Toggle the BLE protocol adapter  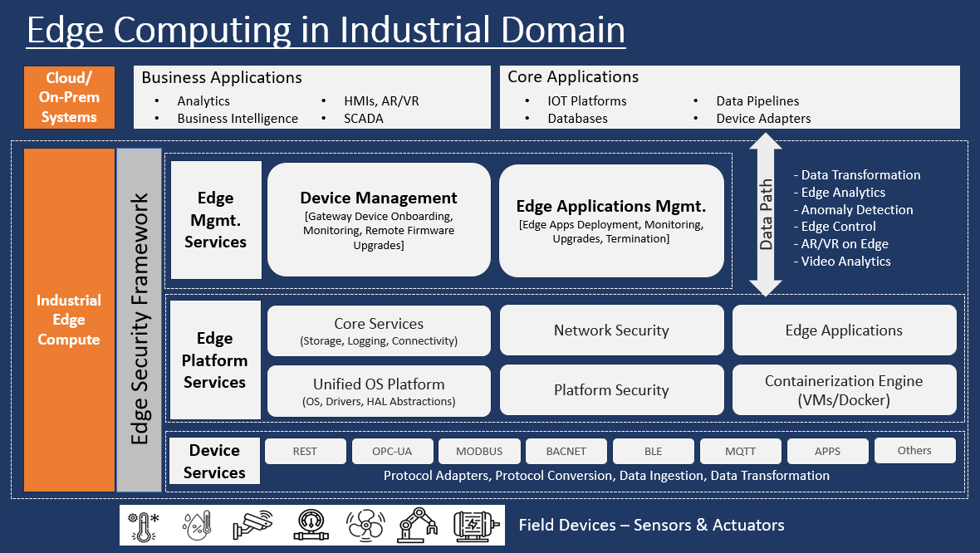tap(653, 451)
